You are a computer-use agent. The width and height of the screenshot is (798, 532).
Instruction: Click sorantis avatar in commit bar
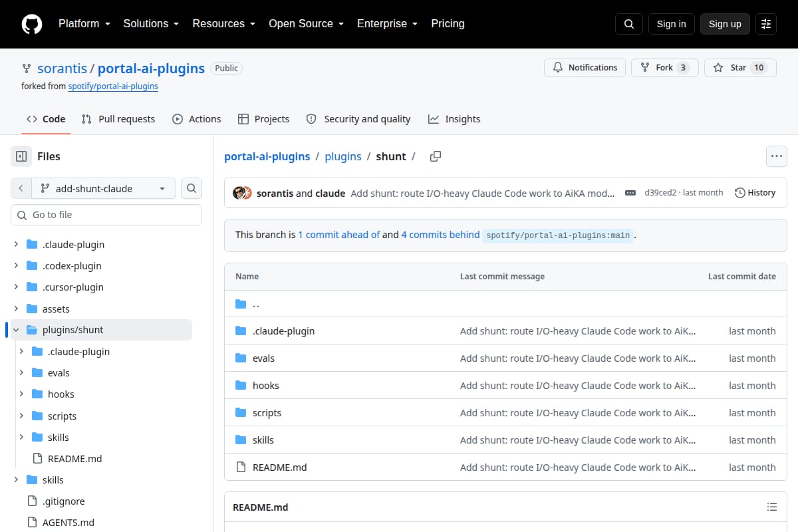pos(238,193)
